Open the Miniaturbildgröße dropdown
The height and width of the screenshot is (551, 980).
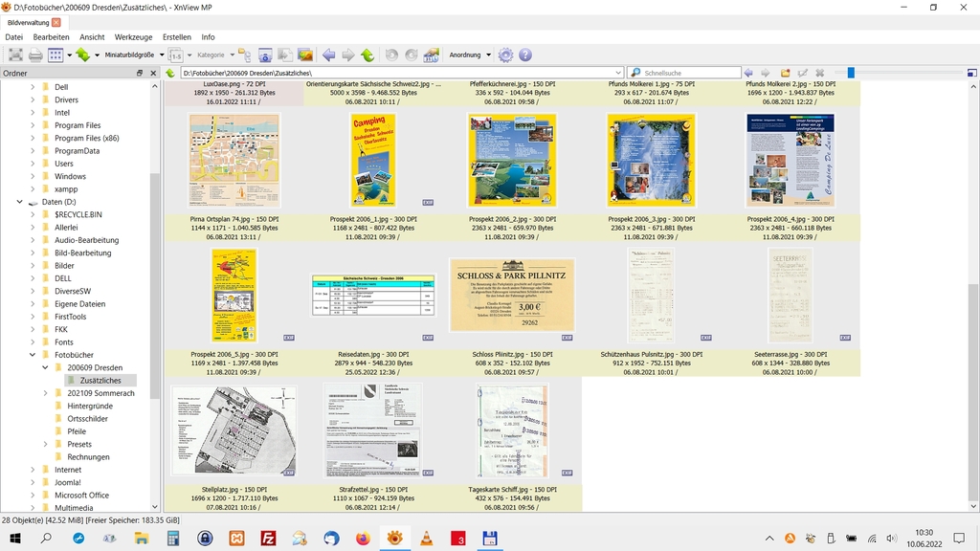click(x=134, y=55)
